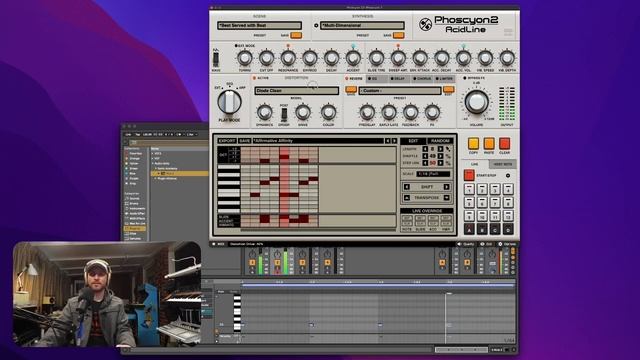Select the Host Note tab

502,164
